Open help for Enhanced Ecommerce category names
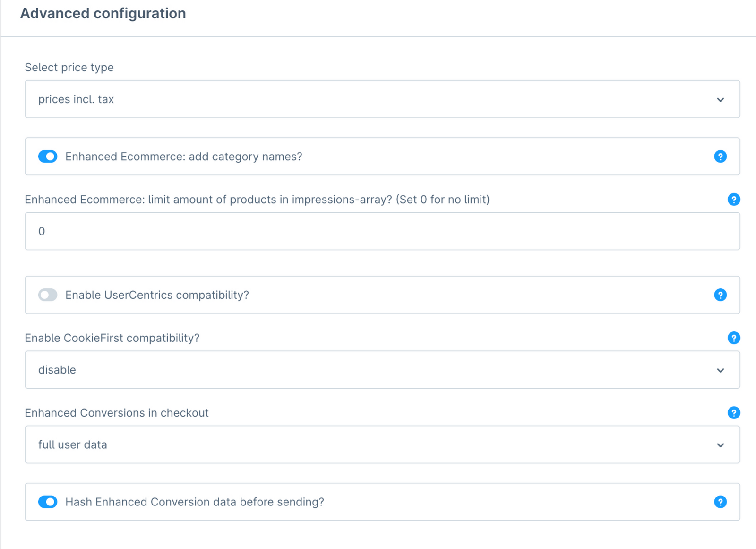Image resolution: width=756 pixels, height=549 pixels. (x=720, y=157)
